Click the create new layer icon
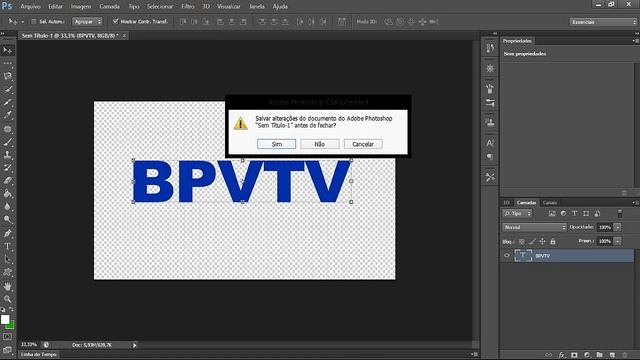Image resolution: width=640 pixels, height=360 pixels. click(612, 355)
